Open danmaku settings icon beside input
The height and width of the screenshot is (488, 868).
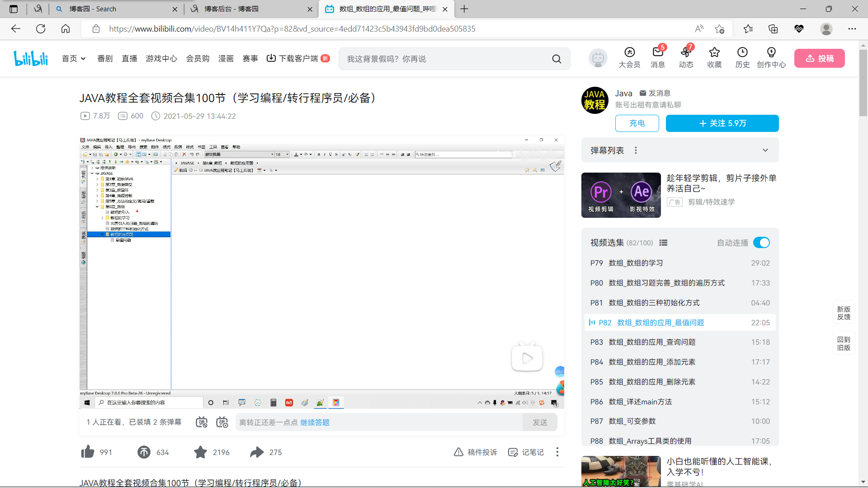tap(222, 422)
